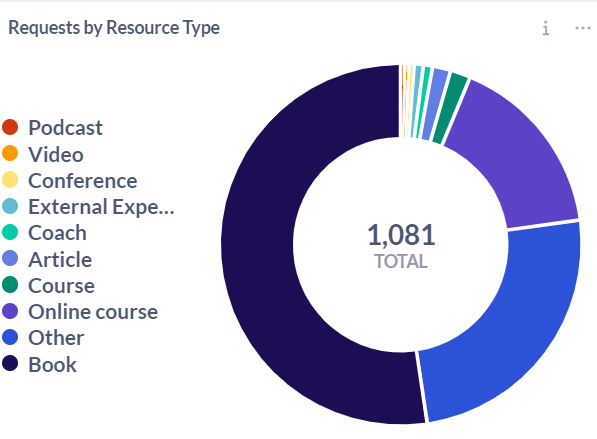This screenshot has height=439, width=597.
Task: Click the Other legend blue dot
Action: point(10,337)
